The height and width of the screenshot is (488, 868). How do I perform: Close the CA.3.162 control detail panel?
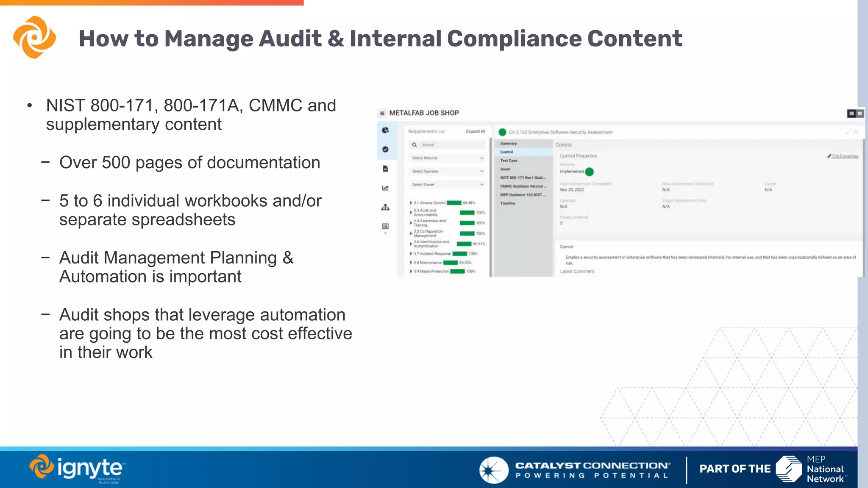(856, 132)
